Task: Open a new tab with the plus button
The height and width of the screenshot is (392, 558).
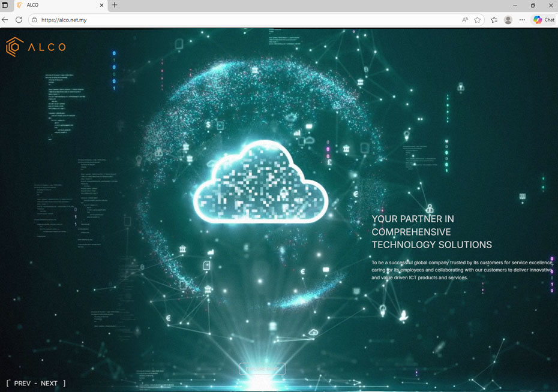Action: pos(115,5)
